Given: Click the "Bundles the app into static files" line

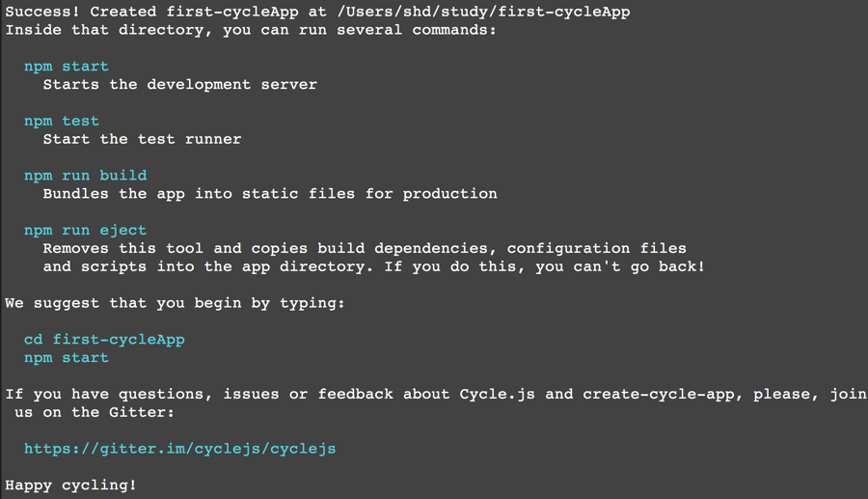Looking at the screenshot, I should click(270, 194).
